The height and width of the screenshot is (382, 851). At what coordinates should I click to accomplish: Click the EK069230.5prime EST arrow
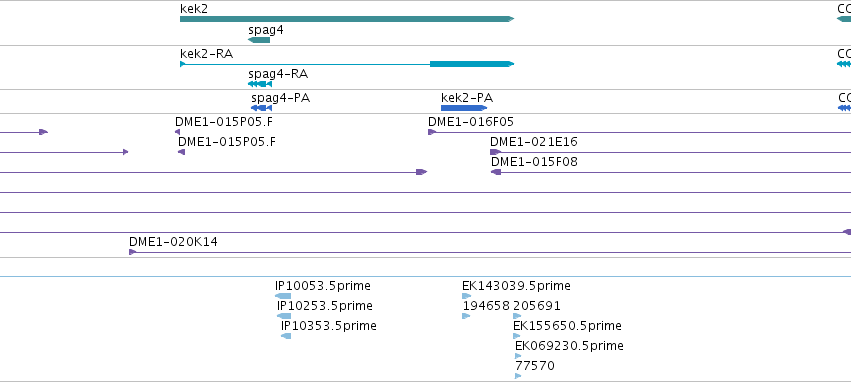point(518,356)
